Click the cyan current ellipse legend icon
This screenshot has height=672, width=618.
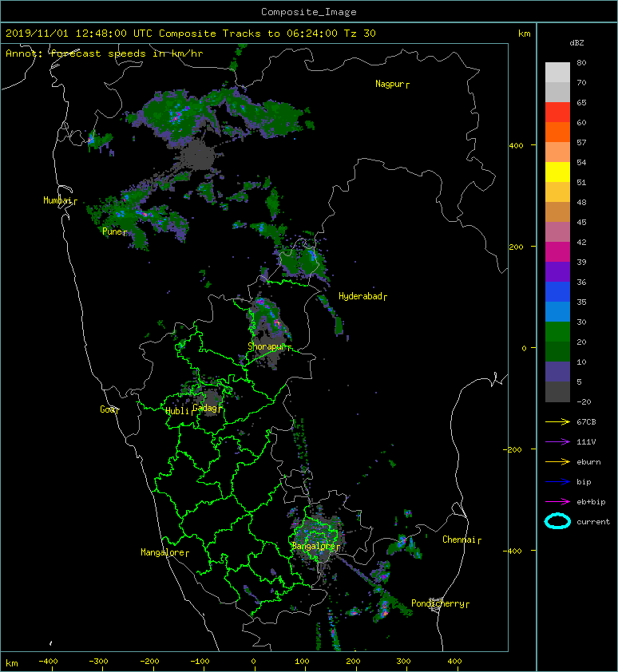(557, 521)
